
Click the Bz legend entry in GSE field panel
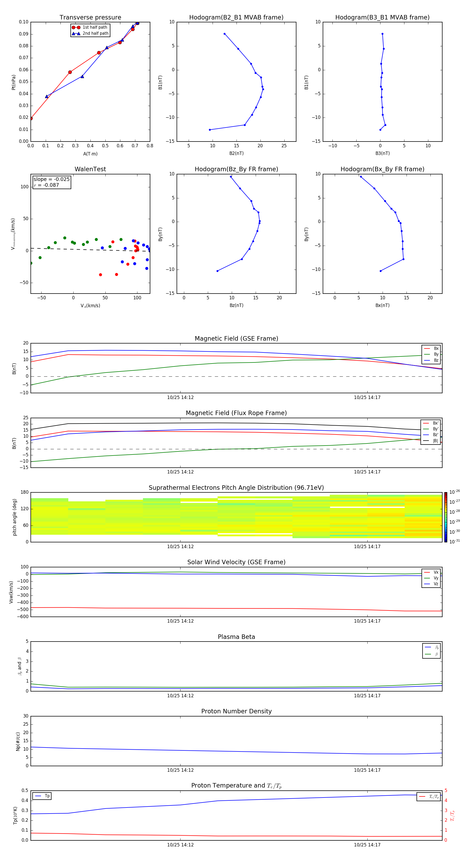pos(431,360)
